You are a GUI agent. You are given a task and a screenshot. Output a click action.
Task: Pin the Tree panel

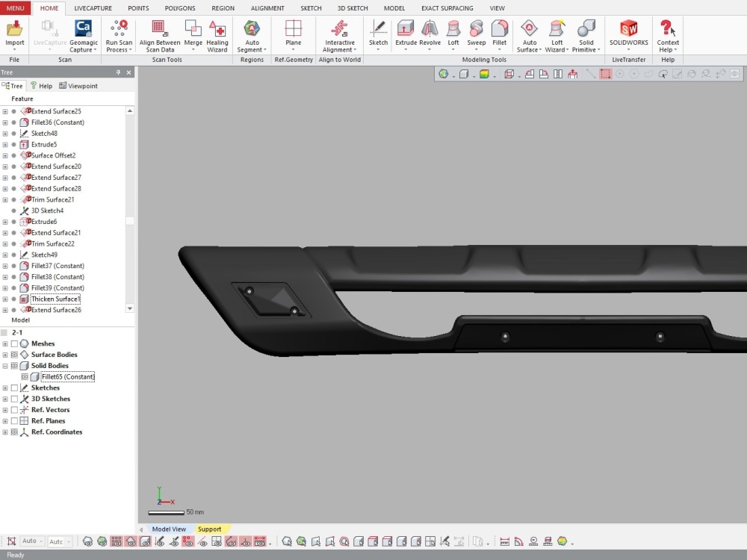118,72
